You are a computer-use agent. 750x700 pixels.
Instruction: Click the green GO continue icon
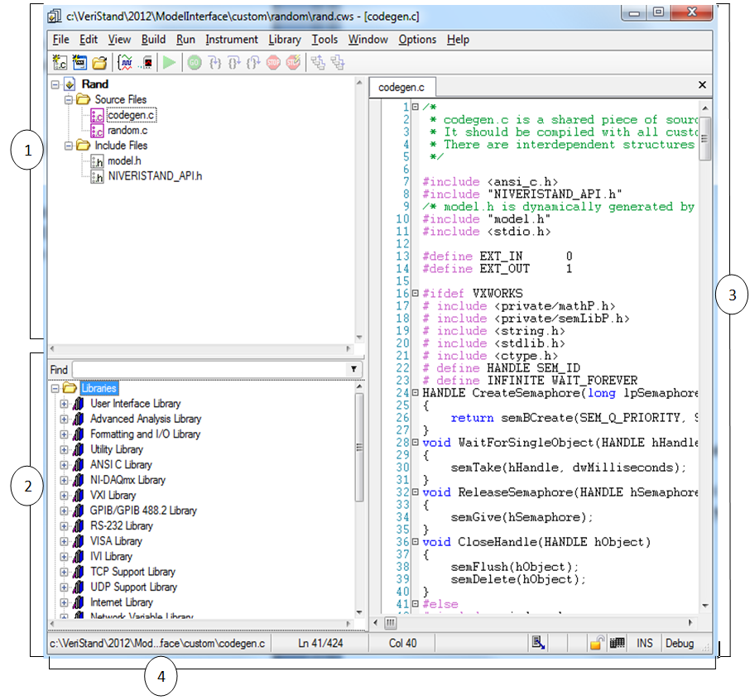(x=195, y=62)
